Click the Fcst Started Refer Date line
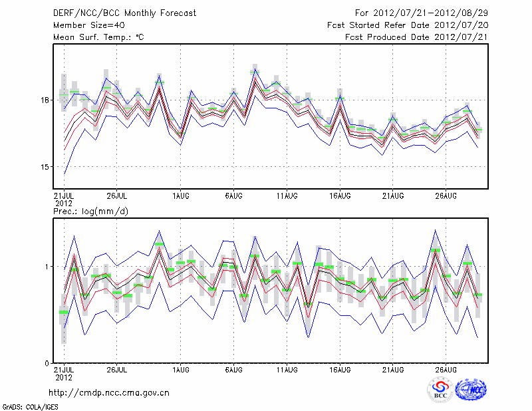Viewport: 532px width, 411px height. [407, 25]
